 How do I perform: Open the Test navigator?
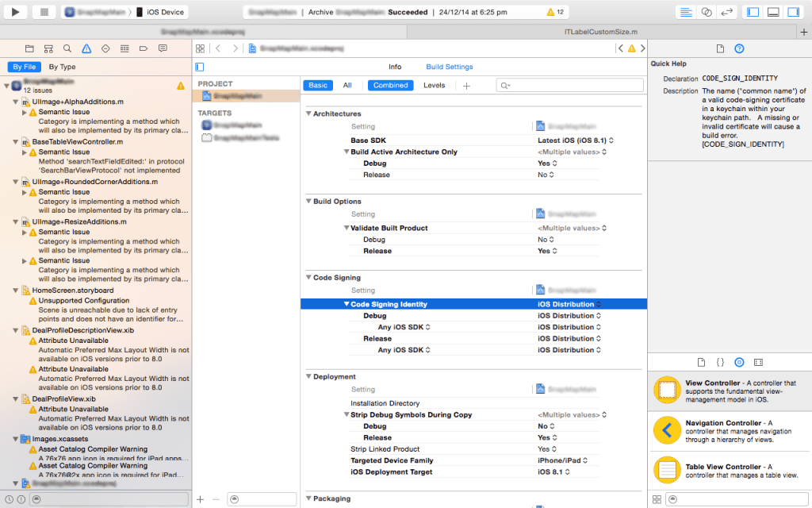pos(105,48)
